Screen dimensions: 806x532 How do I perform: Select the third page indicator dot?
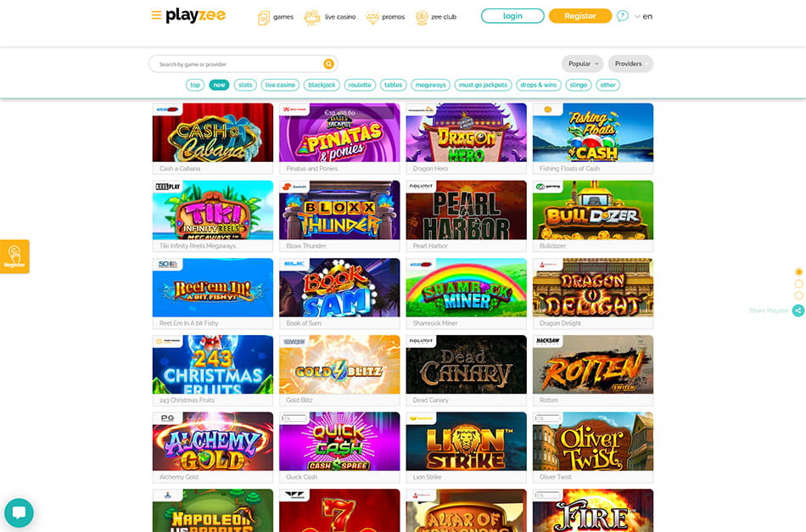[x=798, y=295]
